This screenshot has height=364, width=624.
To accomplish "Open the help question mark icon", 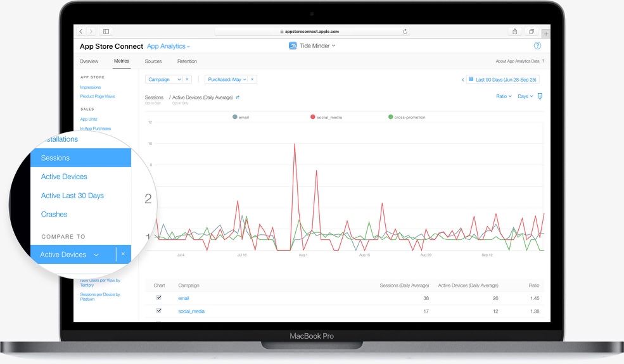I will point(537,46).
